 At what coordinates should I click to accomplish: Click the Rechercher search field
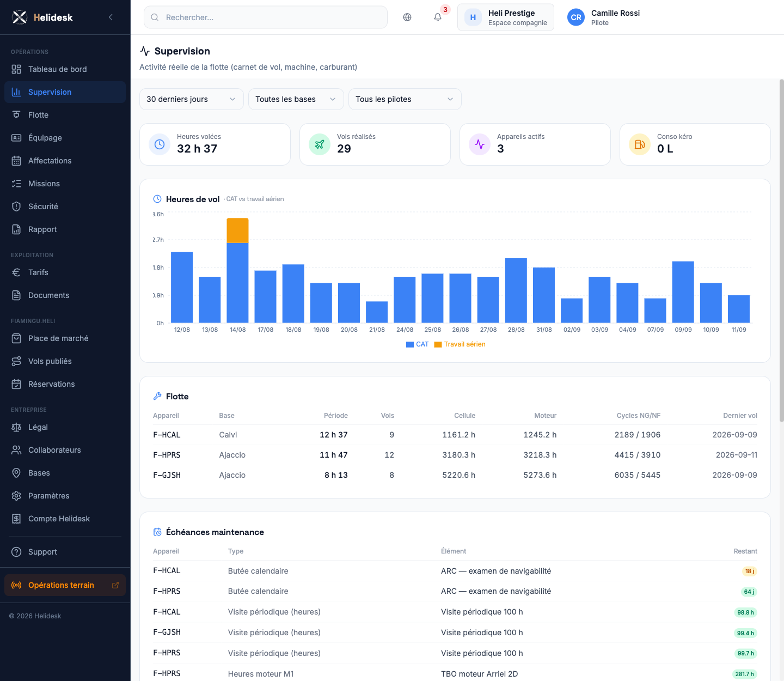click(x=266, y=17)
